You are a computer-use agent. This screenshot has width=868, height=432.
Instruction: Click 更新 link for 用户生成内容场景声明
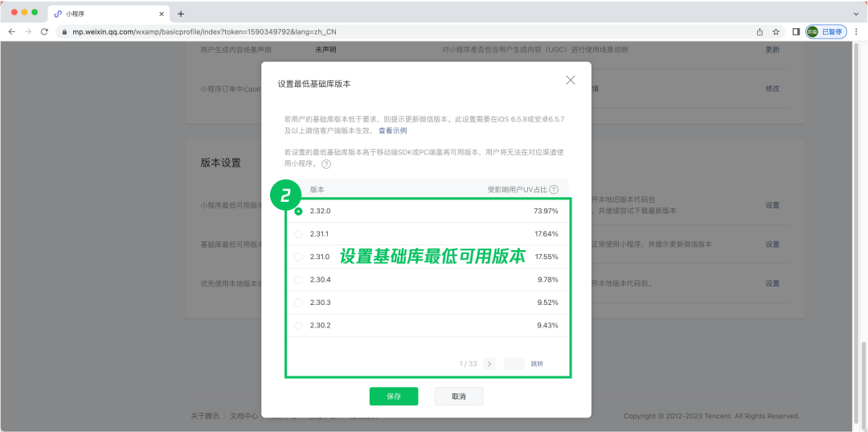(x=772, y=50)
